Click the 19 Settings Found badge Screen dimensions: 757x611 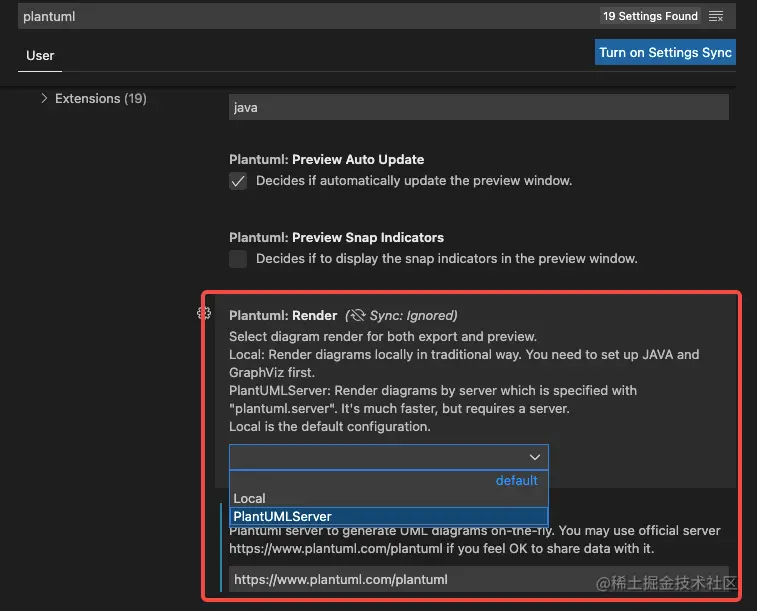650,16
